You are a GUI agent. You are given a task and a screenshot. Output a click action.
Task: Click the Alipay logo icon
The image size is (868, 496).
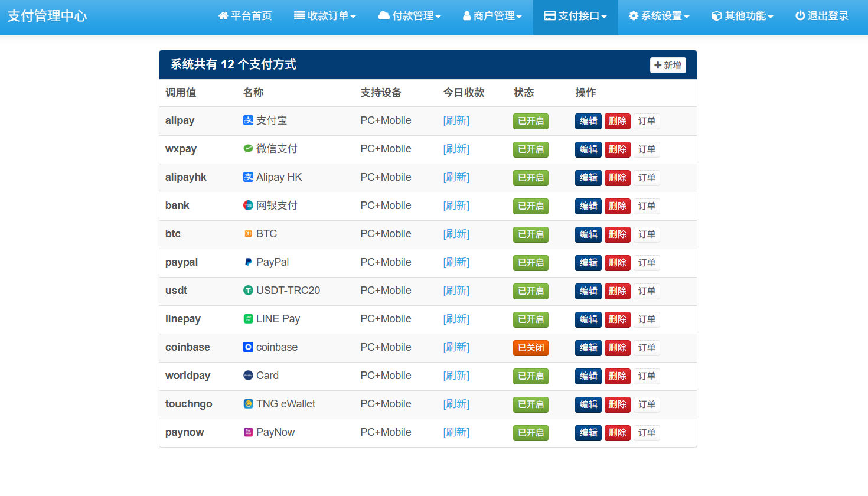click(248, 120)
